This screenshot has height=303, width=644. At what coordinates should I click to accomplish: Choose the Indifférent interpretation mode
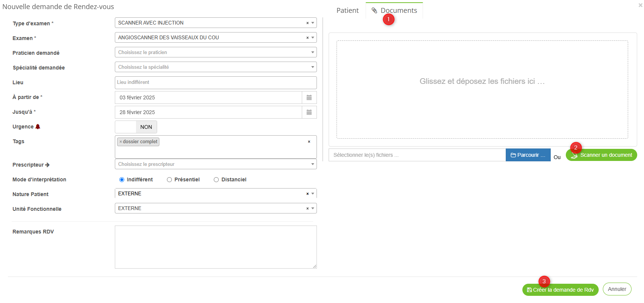[122, 180]
